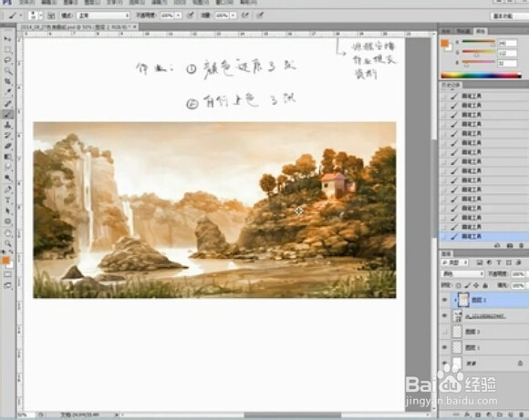This screenshot has width=529, height=420.
Task: Click the foreground orange color swatch in toolbox
Action: (5, 261)
